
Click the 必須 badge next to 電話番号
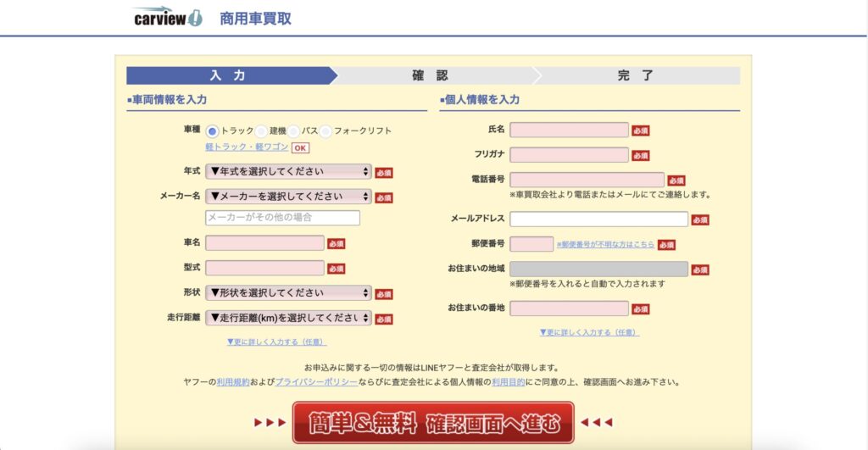point(676,181)
